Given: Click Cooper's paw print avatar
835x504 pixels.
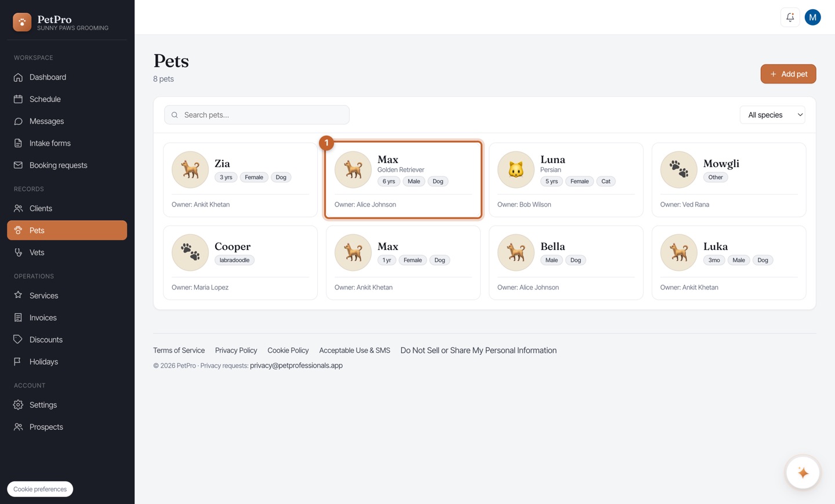Looking at the screenshot, I should coord(190,253).
